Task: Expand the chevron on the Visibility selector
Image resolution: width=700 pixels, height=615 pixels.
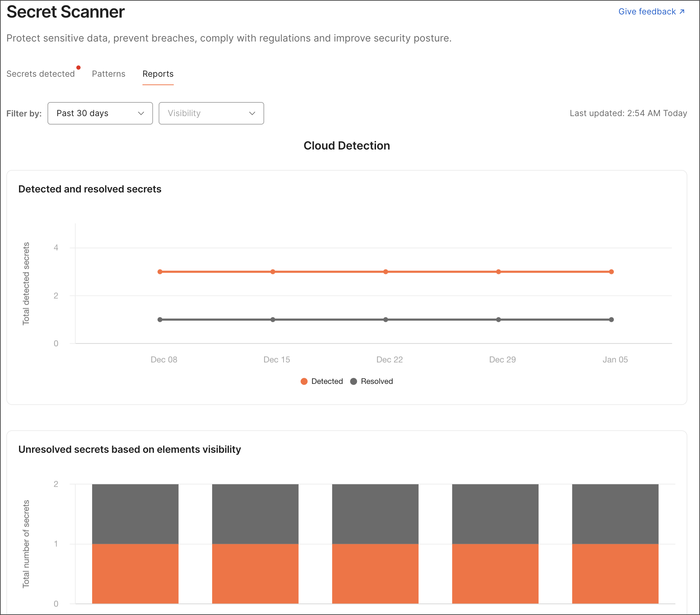Action: click(252, 113)
